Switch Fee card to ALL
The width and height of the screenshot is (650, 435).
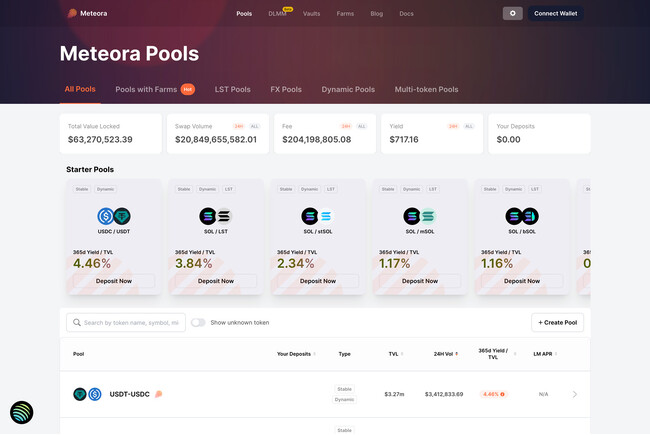[361, 126]
